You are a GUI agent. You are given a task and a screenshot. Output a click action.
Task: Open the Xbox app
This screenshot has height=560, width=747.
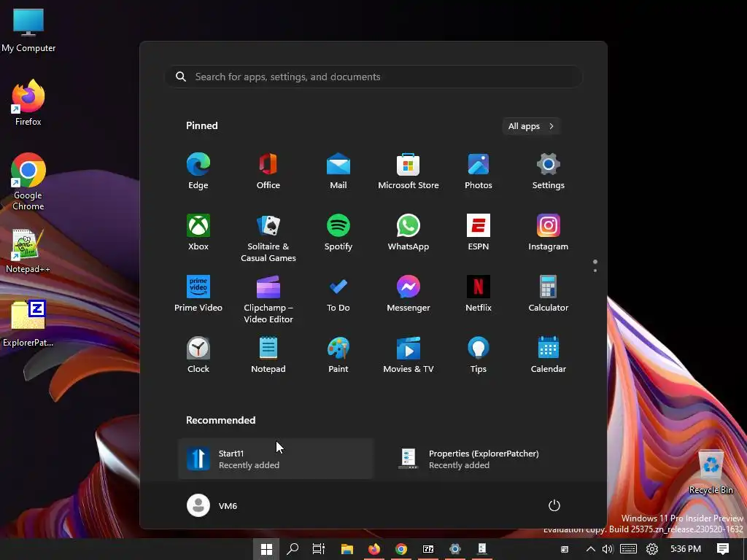tap(198, 233)
